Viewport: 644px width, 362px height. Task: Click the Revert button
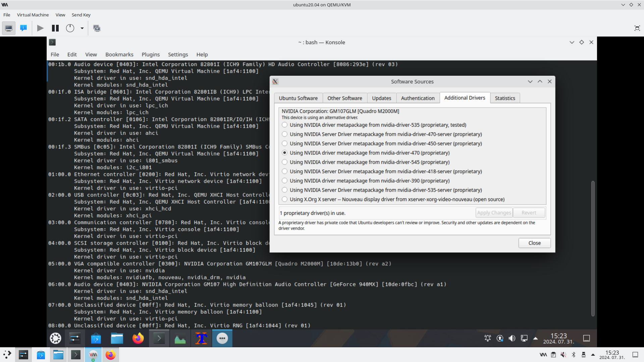(x=529, y=213)
